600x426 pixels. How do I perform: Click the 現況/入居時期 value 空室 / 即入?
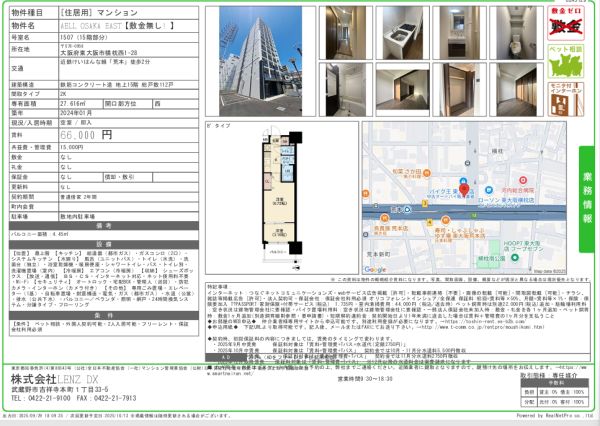click(x=76, y=123)
